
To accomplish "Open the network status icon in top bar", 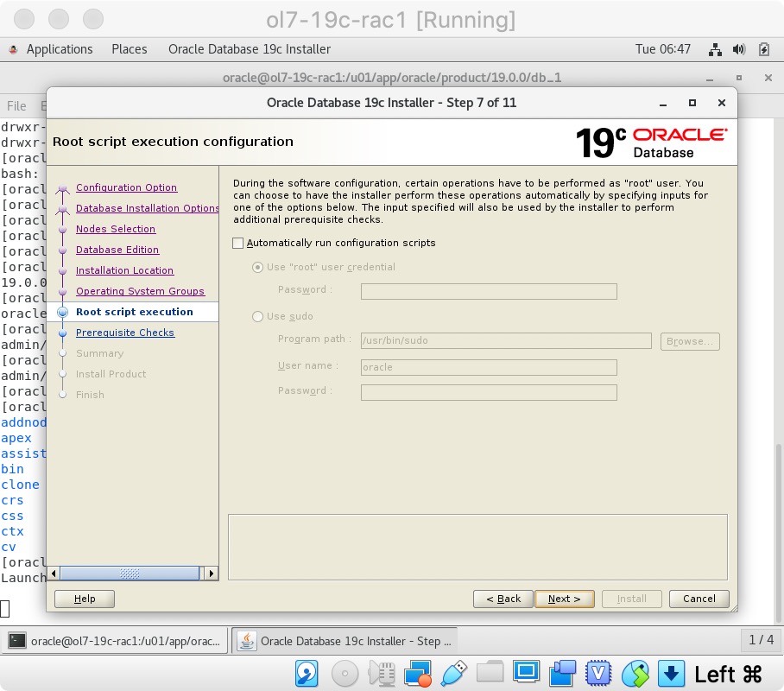I will [715, 49].
